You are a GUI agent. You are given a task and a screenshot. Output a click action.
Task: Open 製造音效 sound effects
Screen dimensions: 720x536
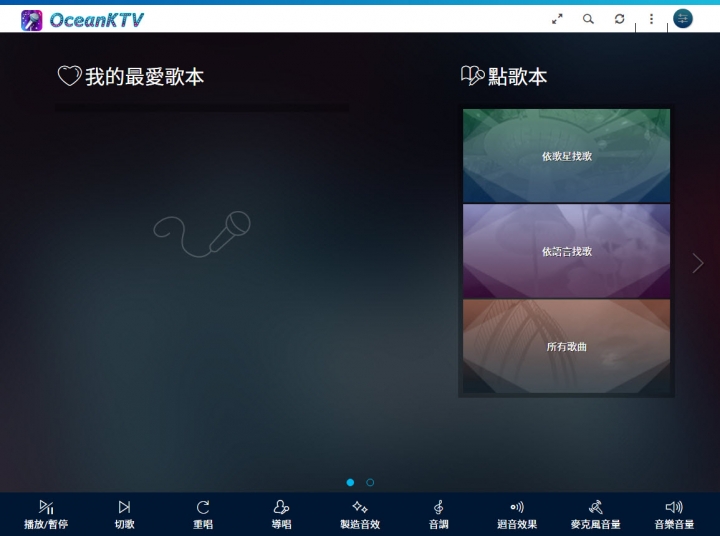(x=360, y=514)
